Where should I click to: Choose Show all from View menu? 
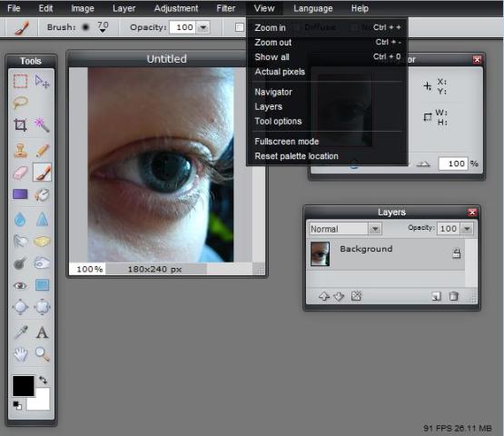(327, 57)
